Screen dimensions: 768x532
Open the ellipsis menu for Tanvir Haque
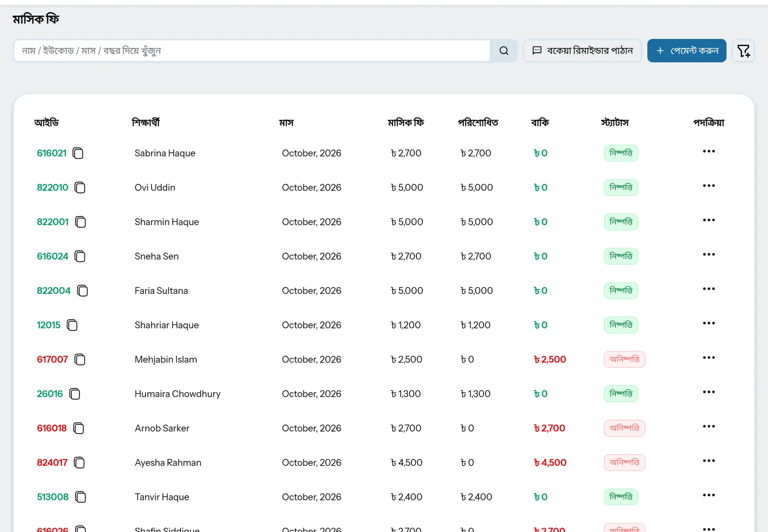pos(708,495)
